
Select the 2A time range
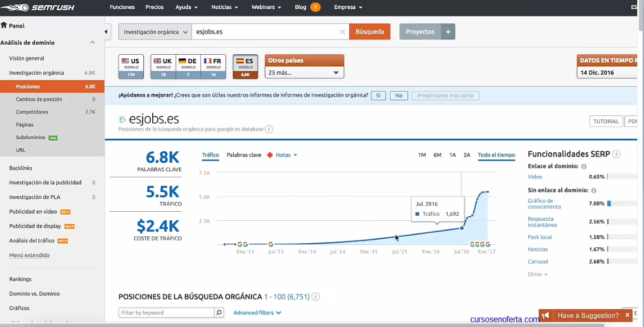(x=467, y=155)
